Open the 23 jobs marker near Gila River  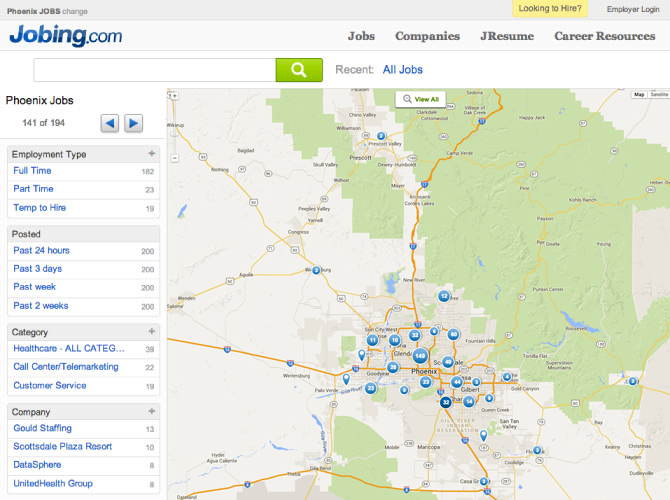[x=370, y=388]
